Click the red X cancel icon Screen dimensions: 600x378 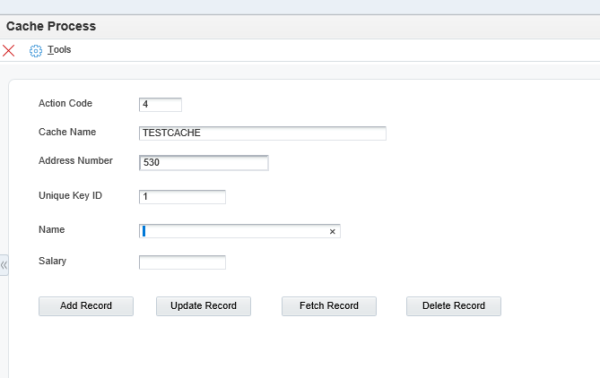(8, 51)
